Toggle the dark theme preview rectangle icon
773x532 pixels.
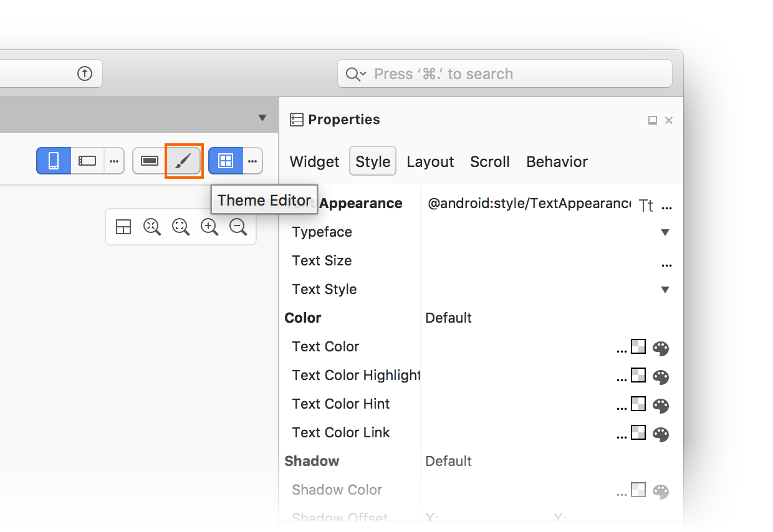[x=149, y=161]
